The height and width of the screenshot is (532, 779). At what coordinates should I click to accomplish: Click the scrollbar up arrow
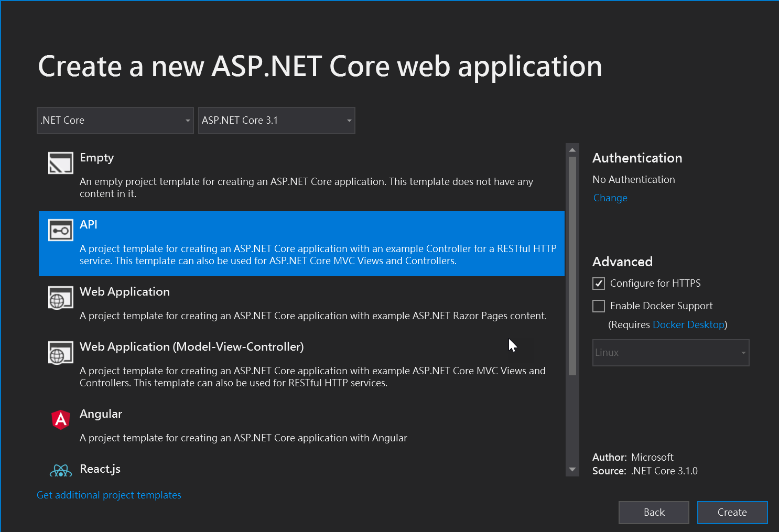pos(572,149)
